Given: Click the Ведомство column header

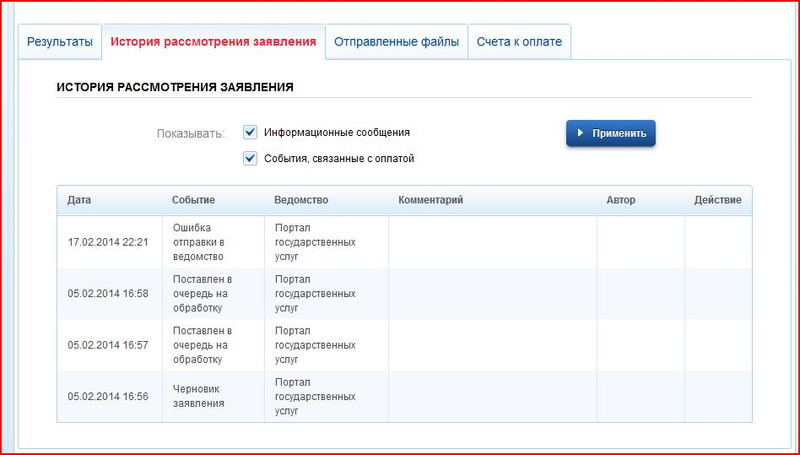Looking at the screenshot, I should [301, 200].
